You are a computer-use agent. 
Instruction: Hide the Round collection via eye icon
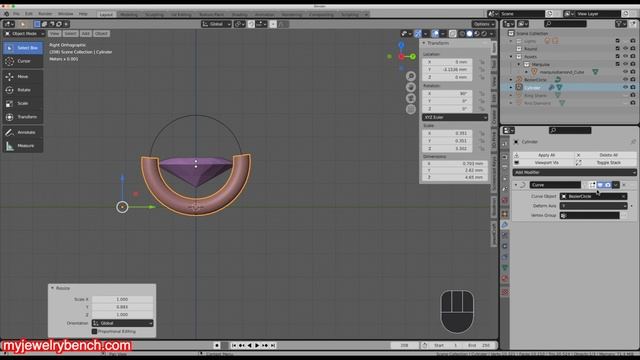(625, 49)
